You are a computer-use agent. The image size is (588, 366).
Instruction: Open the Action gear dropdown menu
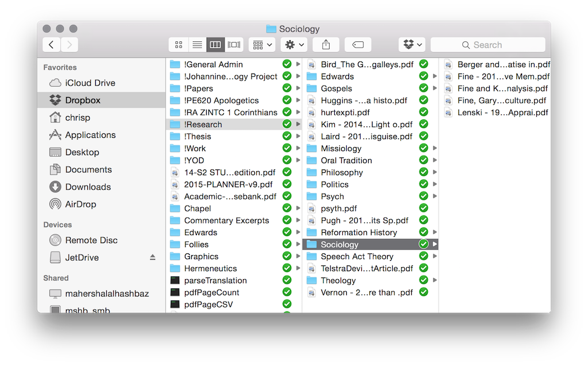click(295, 45)
